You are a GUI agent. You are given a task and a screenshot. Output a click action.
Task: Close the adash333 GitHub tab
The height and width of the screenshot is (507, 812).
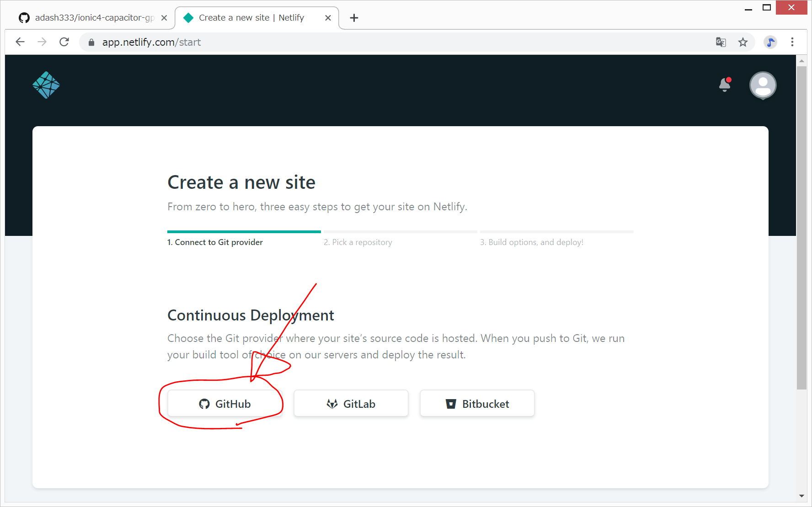pos(164,18)
